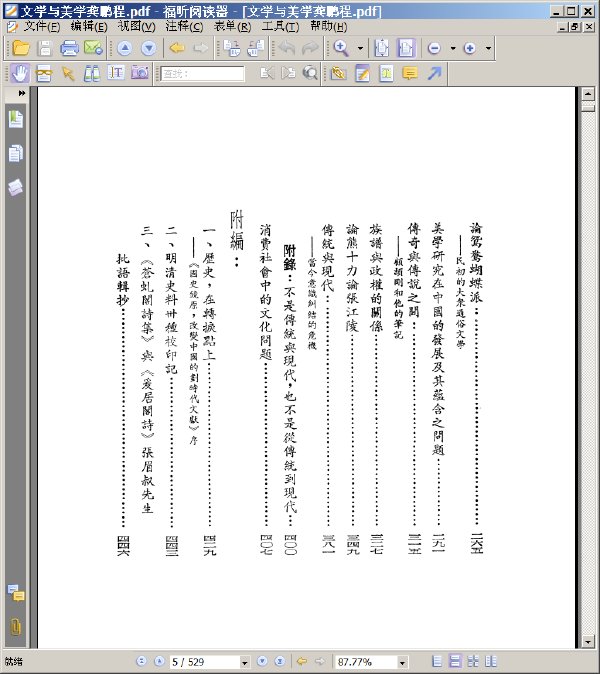Select the Hand tool
Screen dimensions: 600x674
coord(20,73)
